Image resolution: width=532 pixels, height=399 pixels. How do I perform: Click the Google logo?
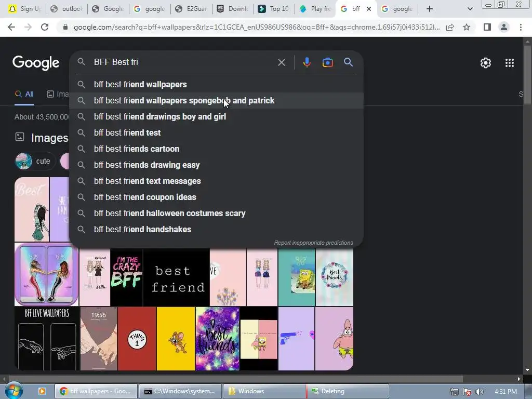pyautogui.click(x=36, y=63)
